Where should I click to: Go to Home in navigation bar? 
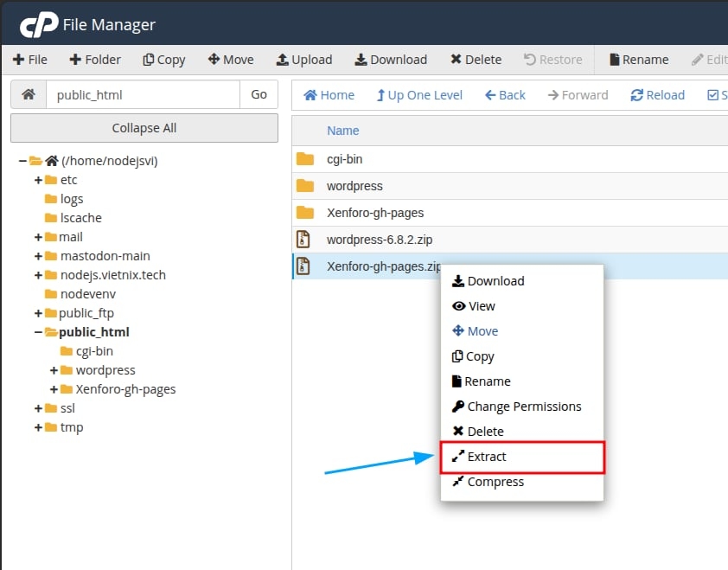click(329, 95)
